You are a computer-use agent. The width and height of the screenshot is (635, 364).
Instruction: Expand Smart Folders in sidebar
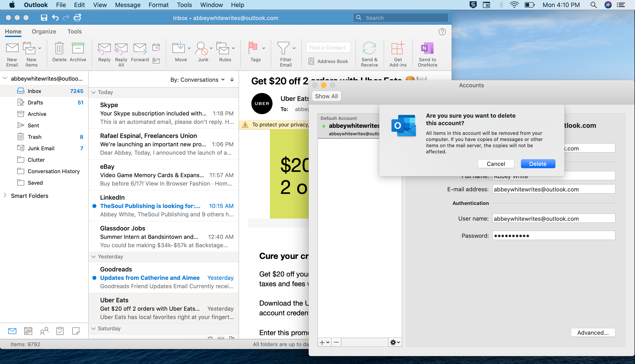pos(5,195)
